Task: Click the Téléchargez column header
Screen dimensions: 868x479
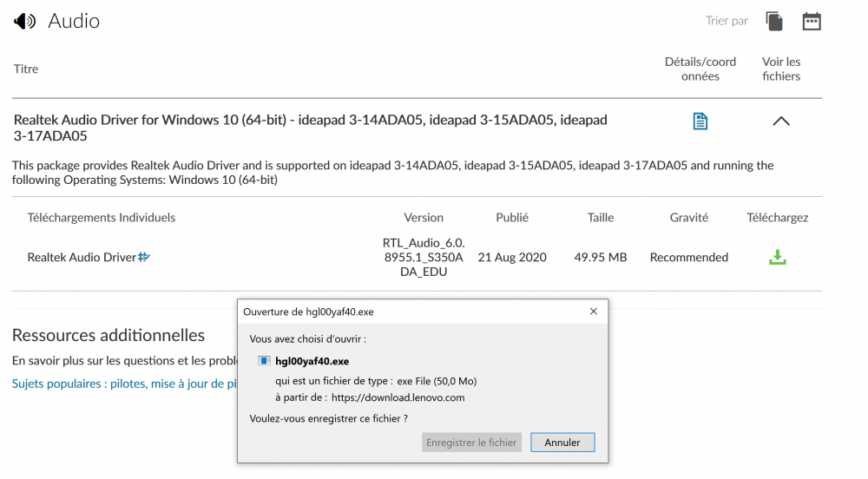Action: pyautogui.click(x=777, y=218)
